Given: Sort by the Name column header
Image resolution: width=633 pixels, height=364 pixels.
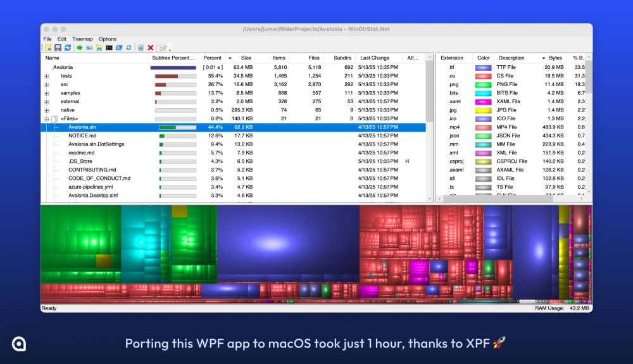Looking at the screenshot, I should tap(94, 58).
